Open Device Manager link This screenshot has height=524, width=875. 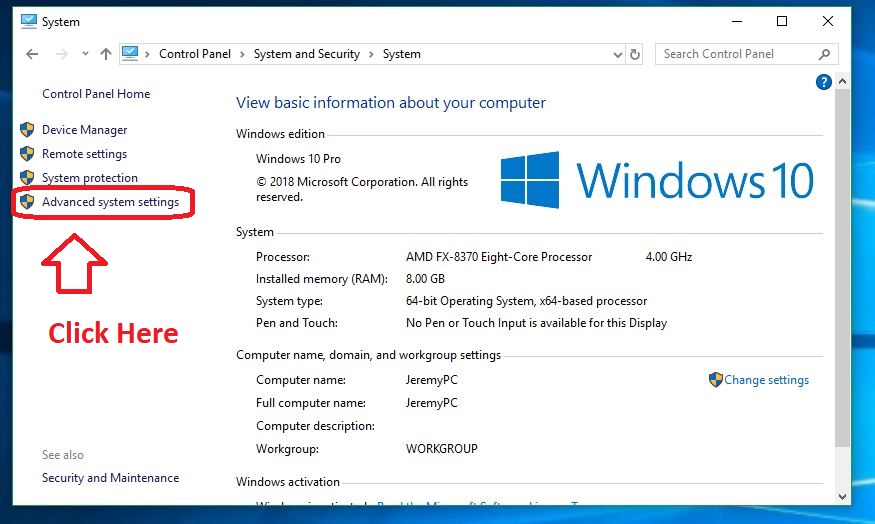[84, 130]
